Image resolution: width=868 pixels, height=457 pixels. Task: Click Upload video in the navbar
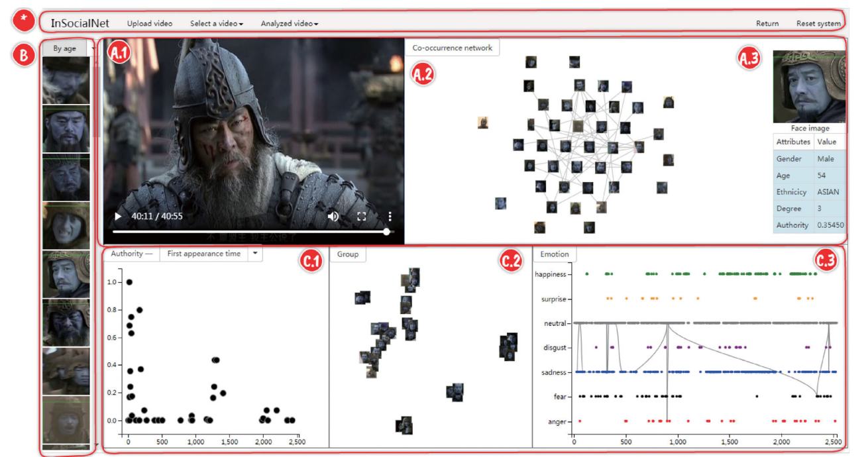[150, 24]
